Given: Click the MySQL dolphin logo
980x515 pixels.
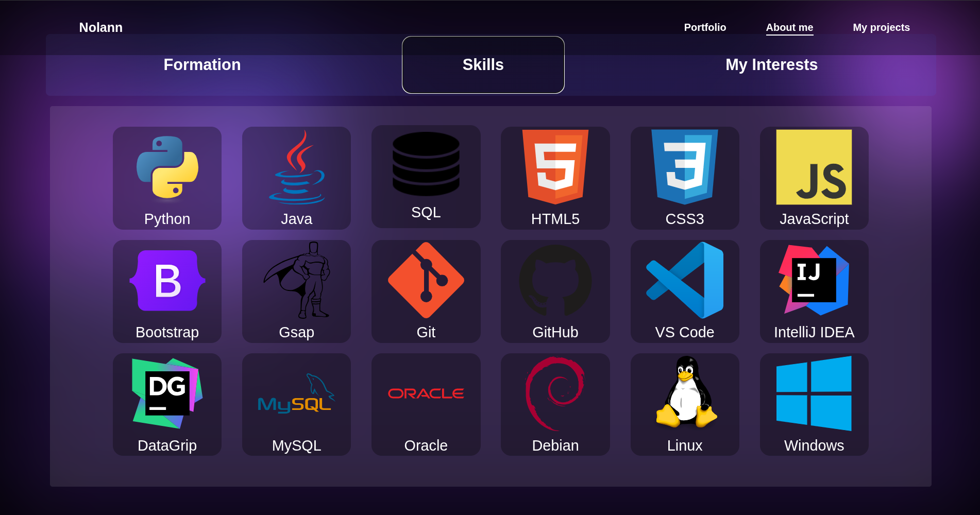Looking at the screenshot, I should coord(297,393).
